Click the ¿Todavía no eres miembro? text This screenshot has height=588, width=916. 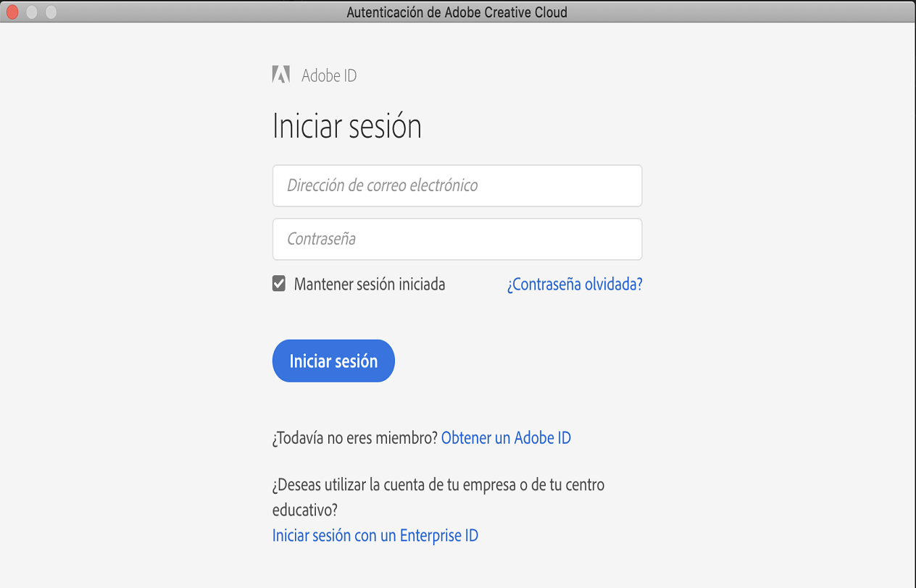coord(355,437)
